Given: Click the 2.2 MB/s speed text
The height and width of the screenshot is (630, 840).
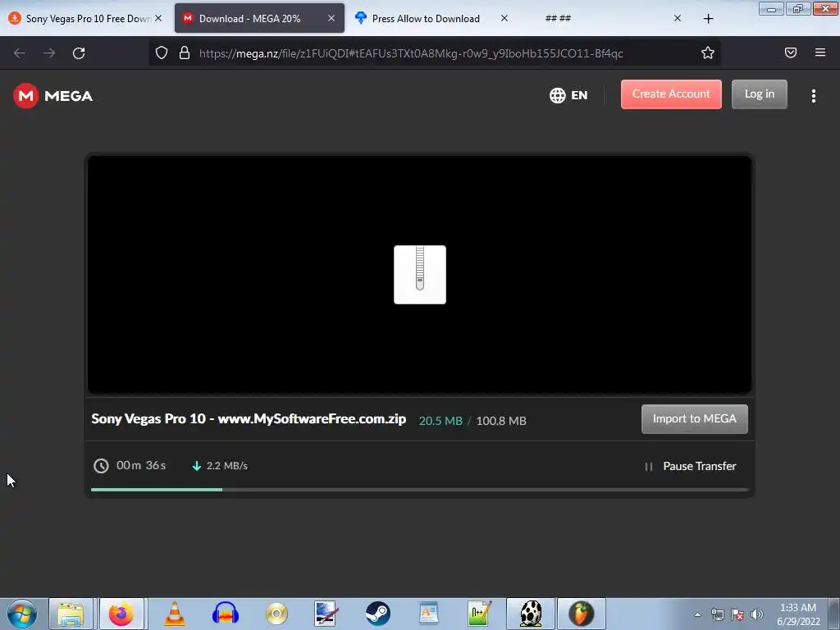Looking at the screenshot, I should pos(227,466).
